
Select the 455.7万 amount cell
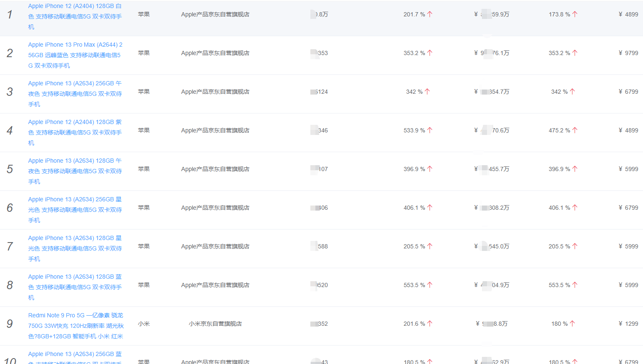492,169
